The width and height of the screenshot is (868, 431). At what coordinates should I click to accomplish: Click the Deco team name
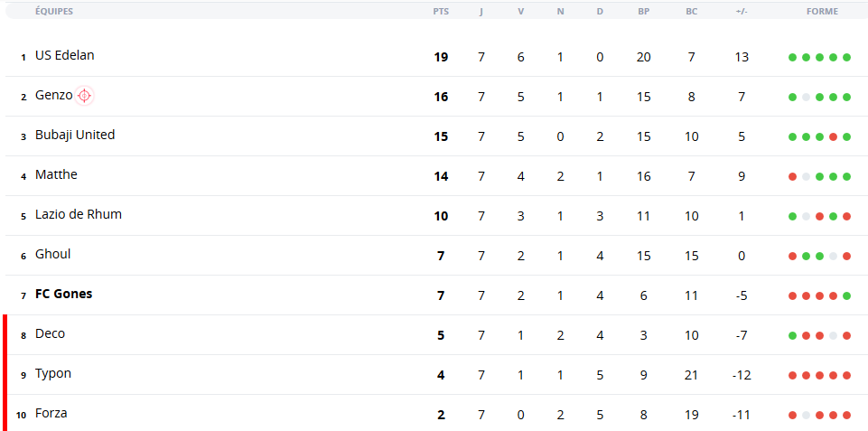click(x=50, y=334)
